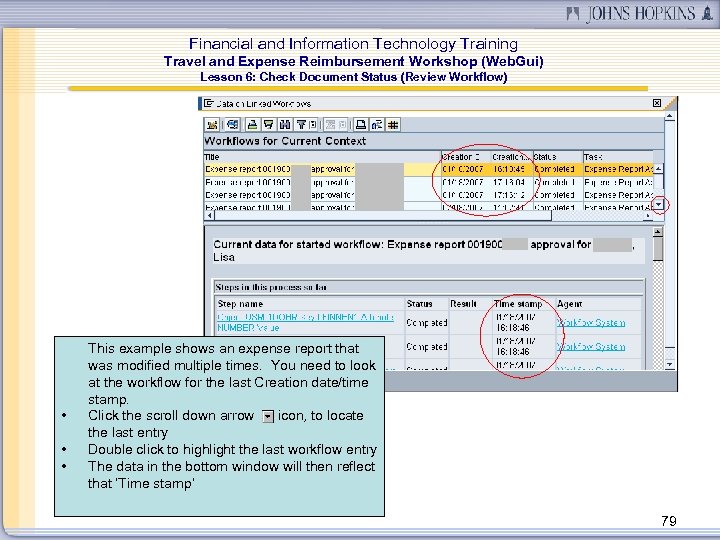Image resolution: width=720 pixels, height=540 pixels.
Task: Change layout using the grid icon
Action: (x=393, y=124)
